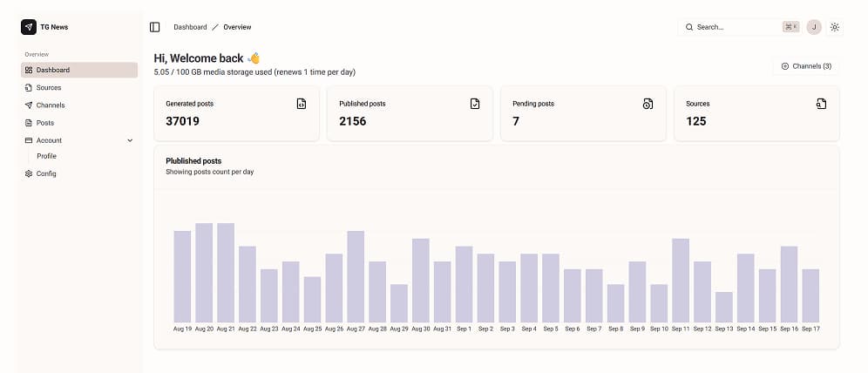Open the user avatar J menu
Image resolution: width=868 pixels, height=373 pixels.
click(x=814, y=27)
